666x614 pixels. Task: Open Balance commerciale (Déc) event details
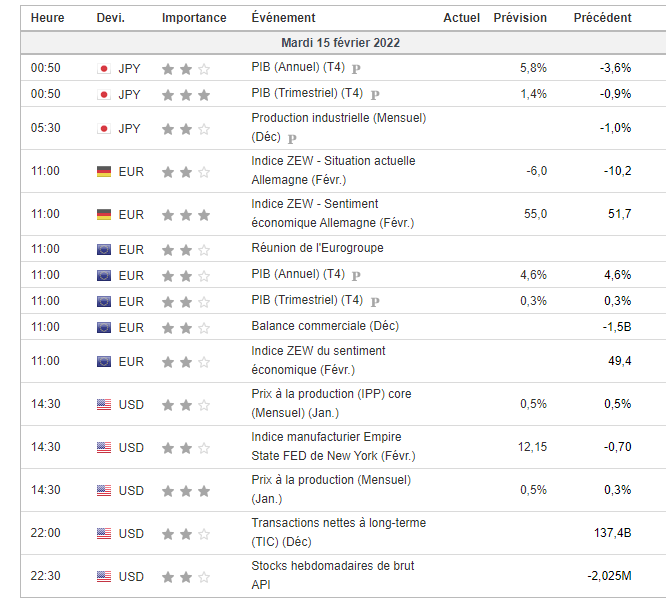click(325, 326)
